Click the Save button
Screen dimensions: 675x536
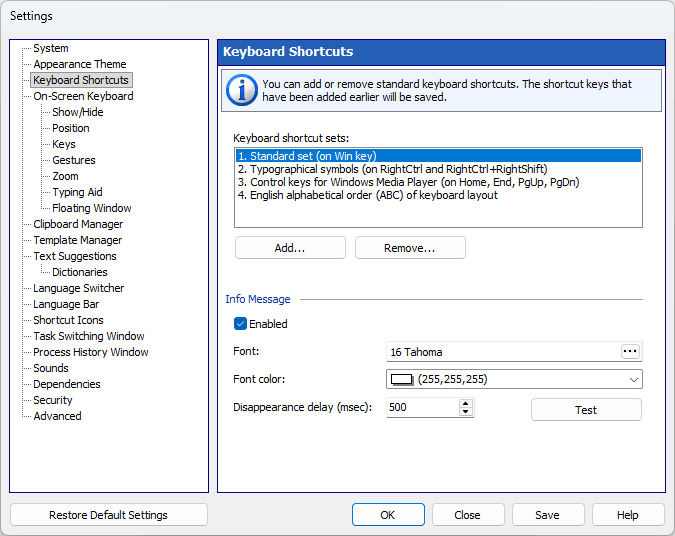click(548, 514)
